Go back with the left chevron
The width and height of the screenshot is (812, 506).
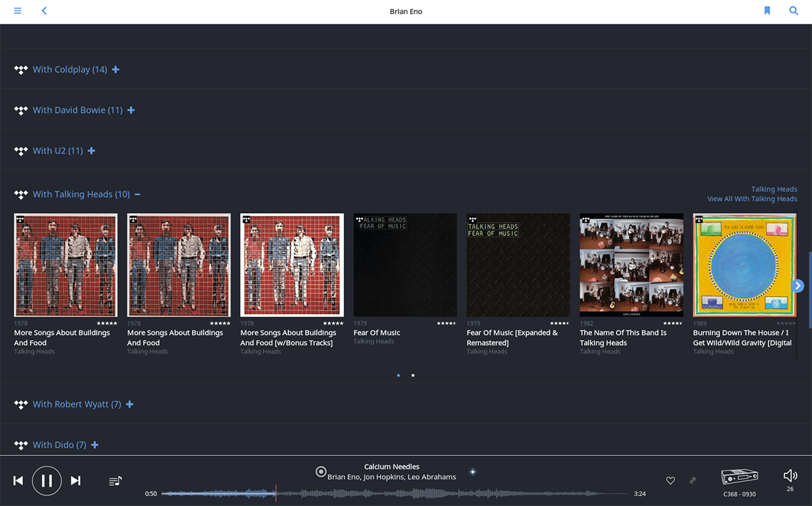(x=44, y=11)
